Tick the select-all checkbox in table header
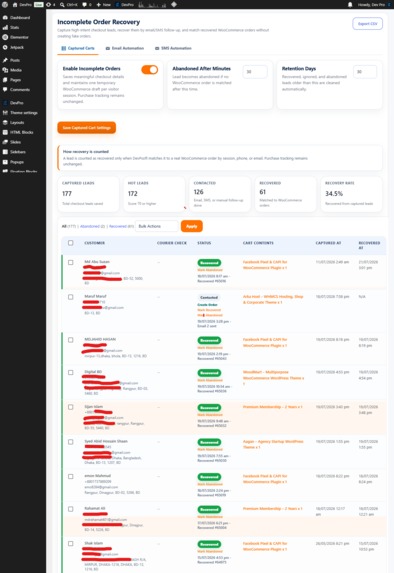 (x=71, y=243)
